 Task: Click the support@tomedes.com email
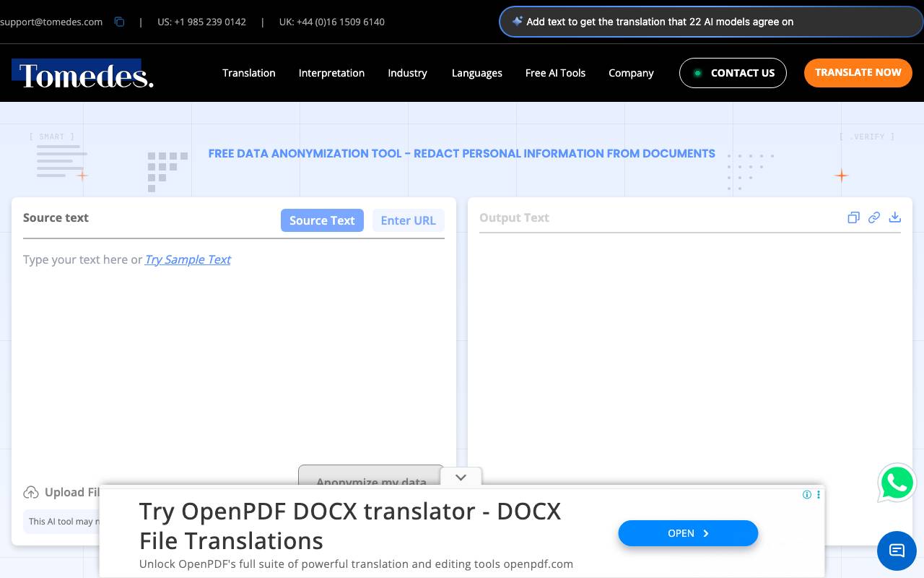pos(51,22)
